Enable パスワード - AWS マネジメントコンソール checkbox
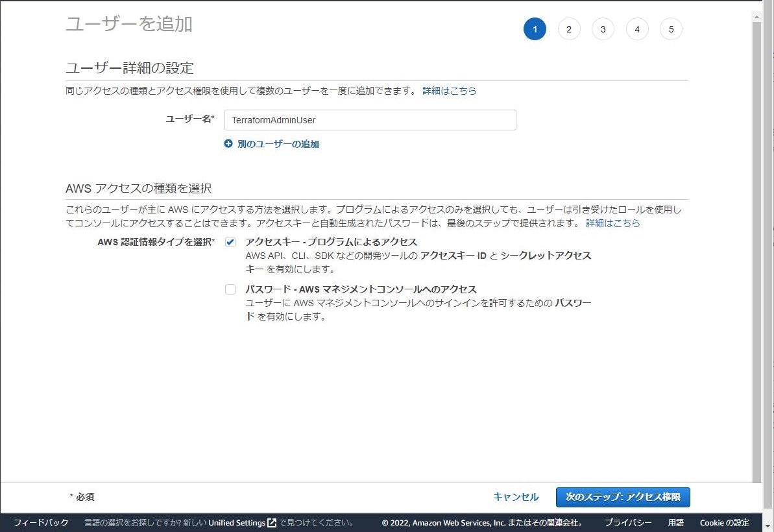The width and height of the screenshot is (774, 532). tap(230, 289)
